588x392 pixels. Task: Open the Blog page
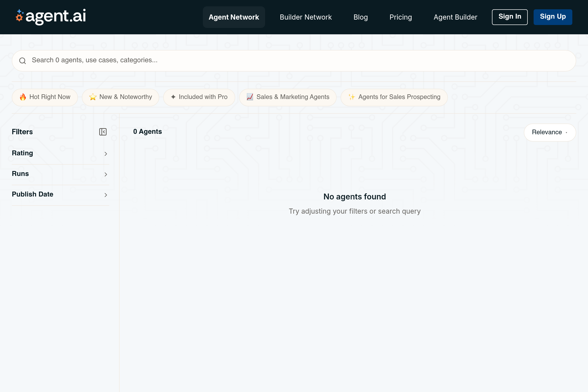[360, 17]
